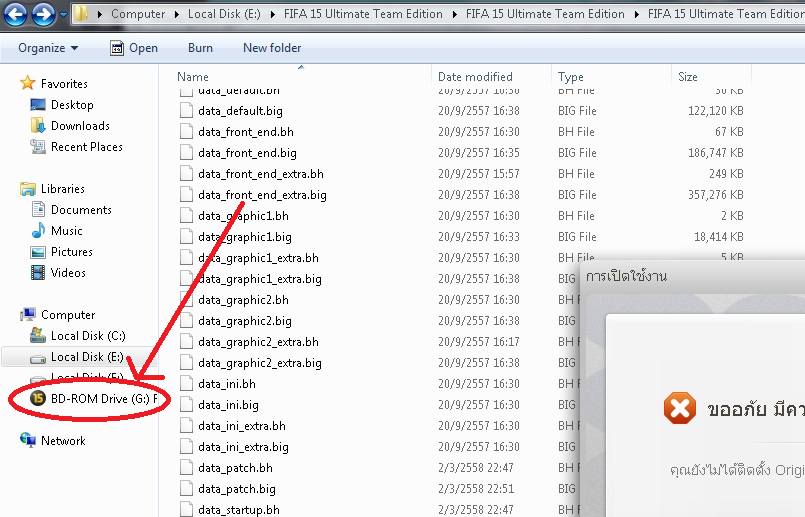The width and height of the screenshot is (805, 517).
Task: Sort by Date modified column header
Action: (475, 77)
